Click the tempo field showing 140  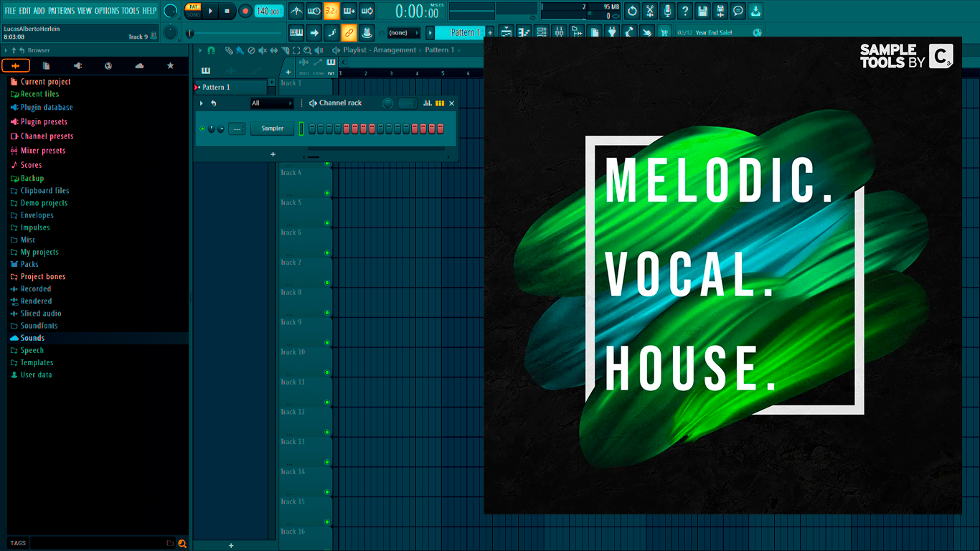pyautogui.click(x=268, y=11)
